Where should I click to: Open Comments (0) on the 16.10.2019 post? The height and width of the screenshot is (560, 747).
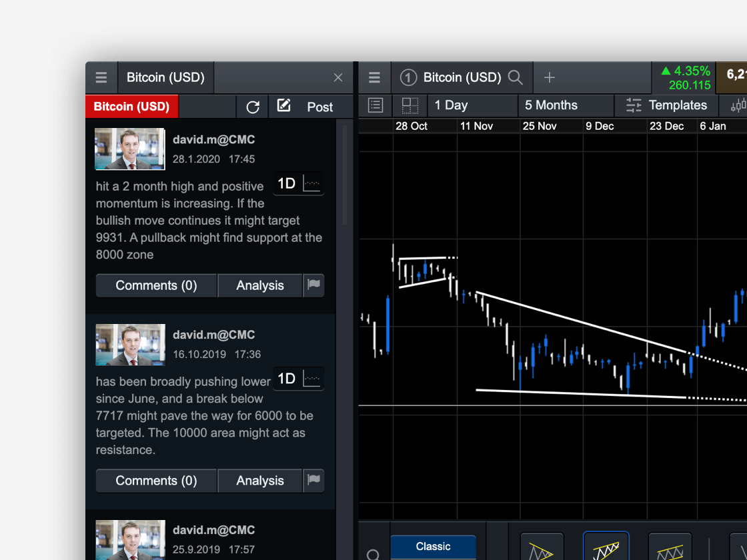point(156,481)
